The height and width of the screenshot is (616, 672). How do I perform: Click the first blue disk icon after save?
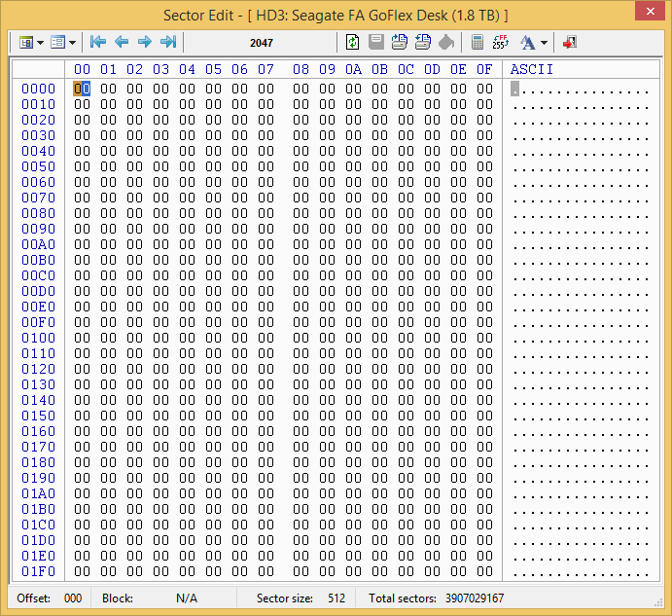[x=400, y=42]
